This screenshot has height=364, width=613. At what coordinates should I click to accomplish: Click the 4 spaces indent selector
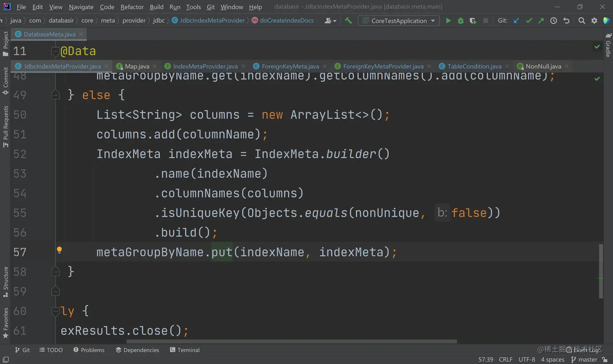(553, 360)
